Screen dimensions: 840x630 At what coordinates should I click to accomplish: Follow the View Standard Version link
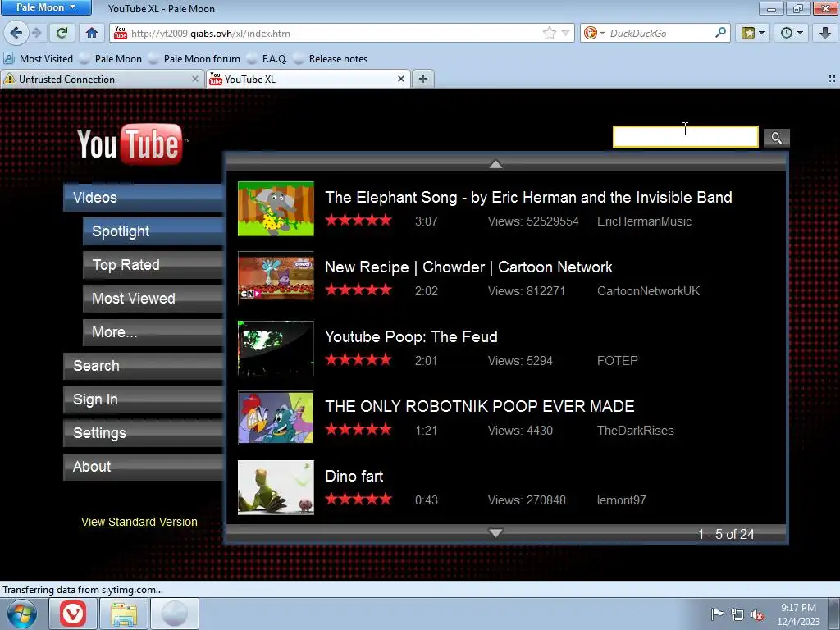(x=139, y=522)
